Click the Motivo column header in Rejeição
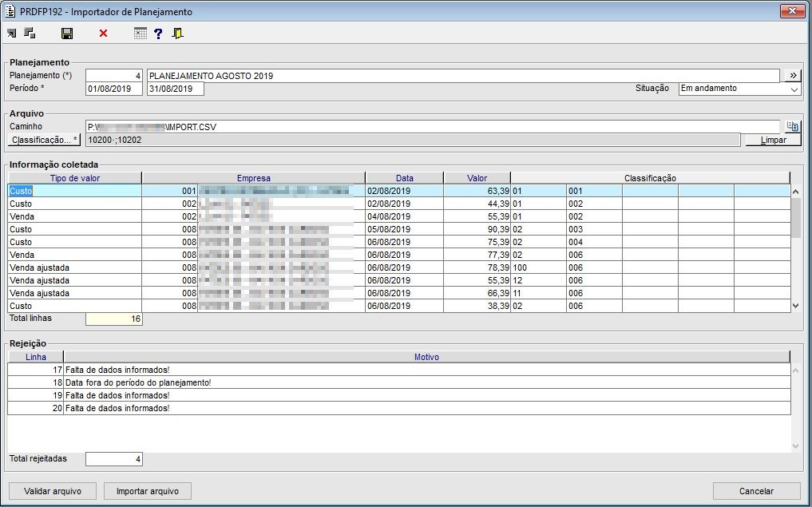This screenshot has height=507, width=812. (426, 357)
